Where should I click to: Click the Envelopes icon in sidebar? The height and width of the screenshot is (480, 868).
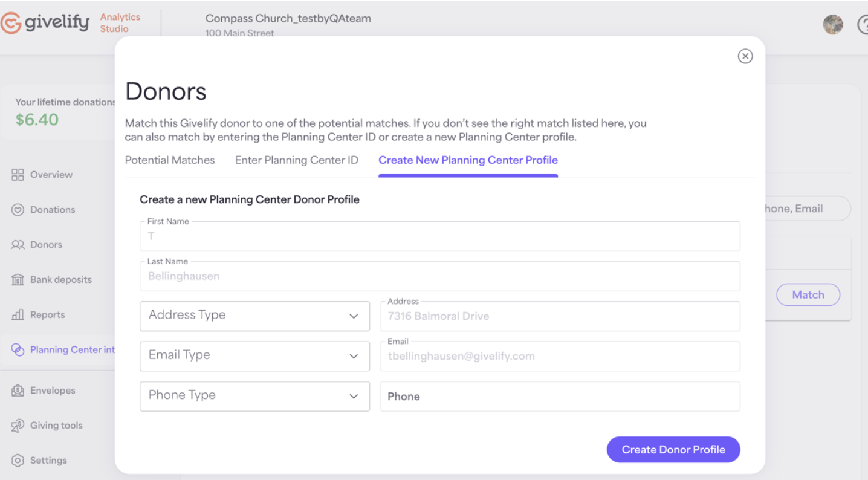coord(18,391)
